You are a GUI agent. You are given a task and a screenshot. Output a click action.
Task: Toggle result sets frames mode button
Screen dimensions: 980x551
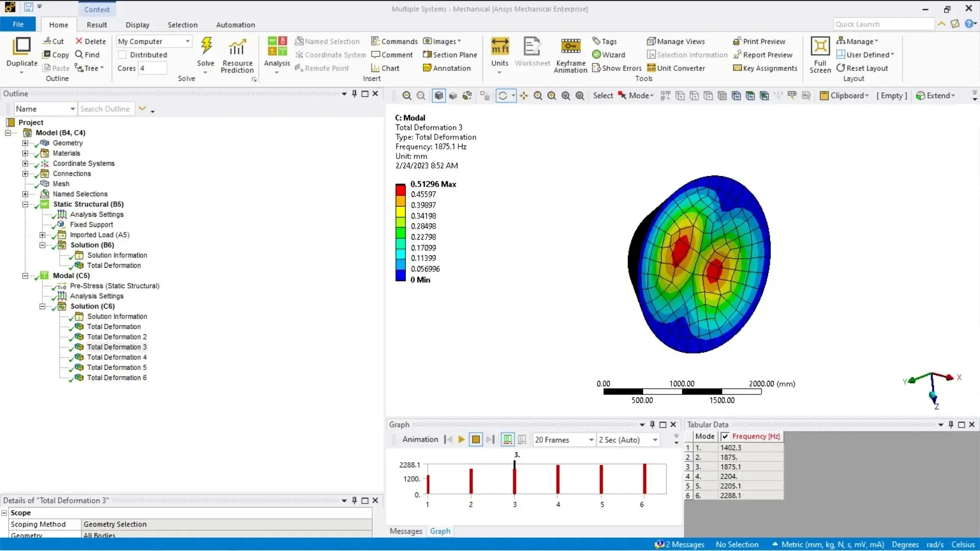[522, 440]
